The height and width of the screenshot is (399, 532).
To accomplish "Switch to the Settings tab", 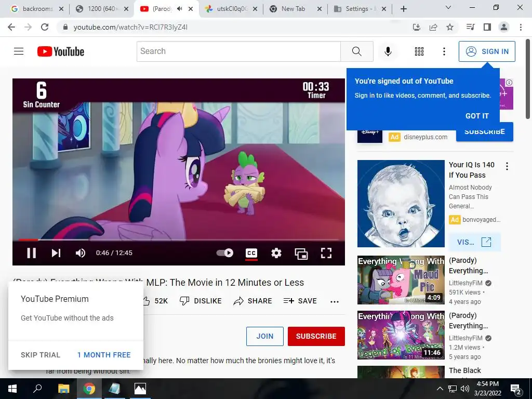I will pyautogui.click(x=361, y=9).
